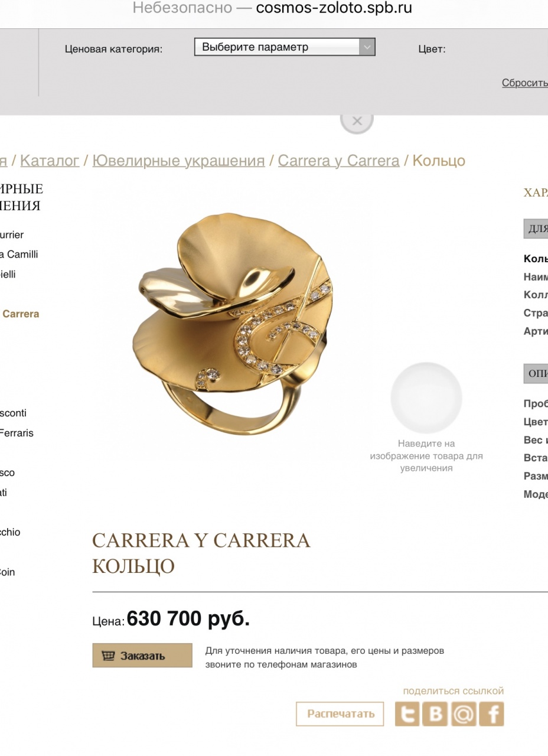Click the round X close icon

357,121
